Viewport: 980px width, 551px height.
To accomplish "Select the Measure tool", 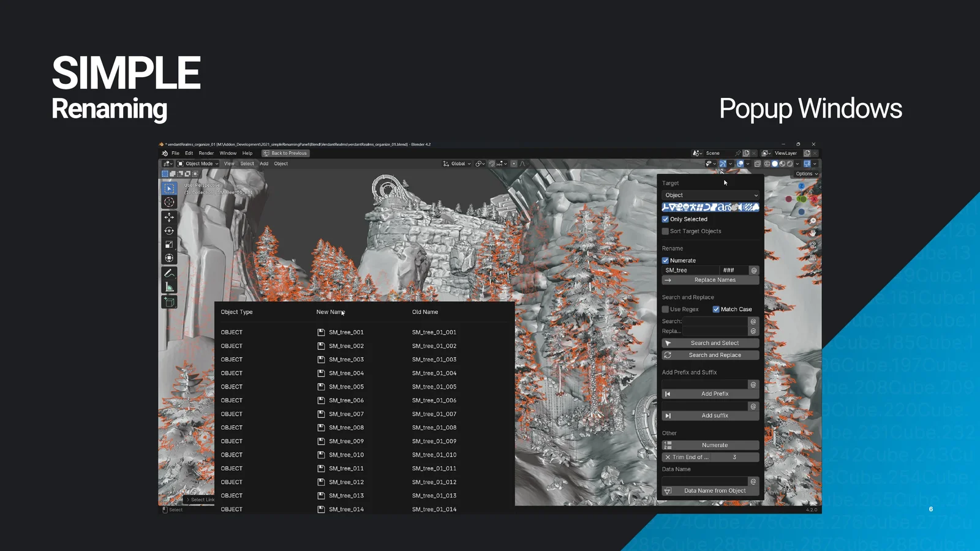I will 169,286.
